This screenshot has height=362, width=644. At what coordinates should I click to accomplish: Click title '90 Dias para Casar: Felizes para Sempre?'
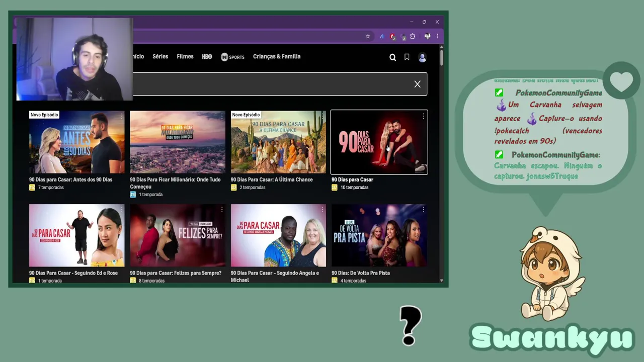tap(176, 273)
